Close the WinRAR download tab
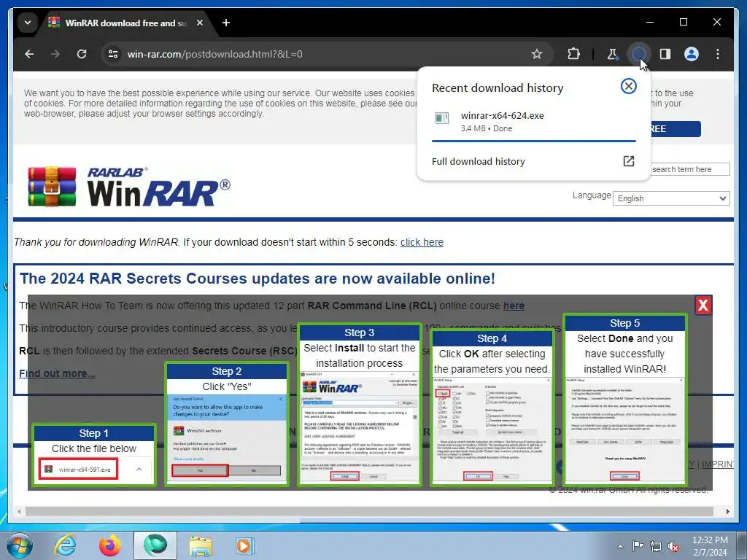Image resolution: width=747 pixels, height=560 pixels. point(200,23)
